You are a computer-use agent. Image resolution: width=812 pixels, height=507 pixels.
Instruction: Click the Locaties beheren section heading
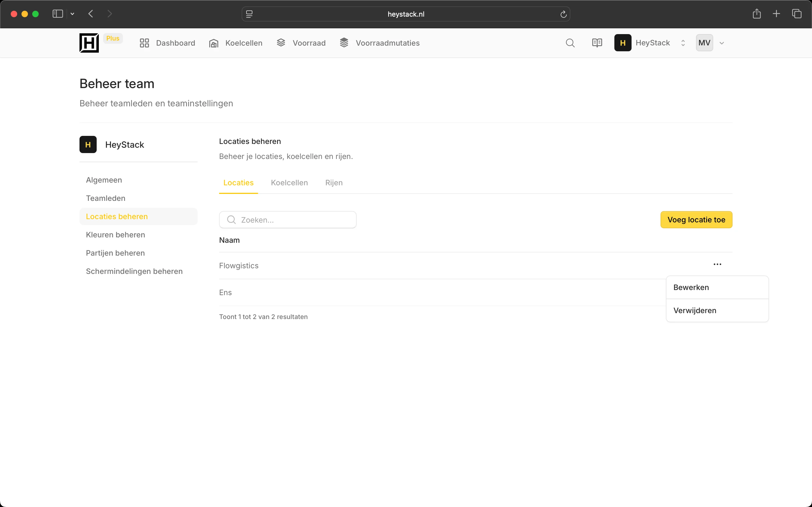[250, 141]
